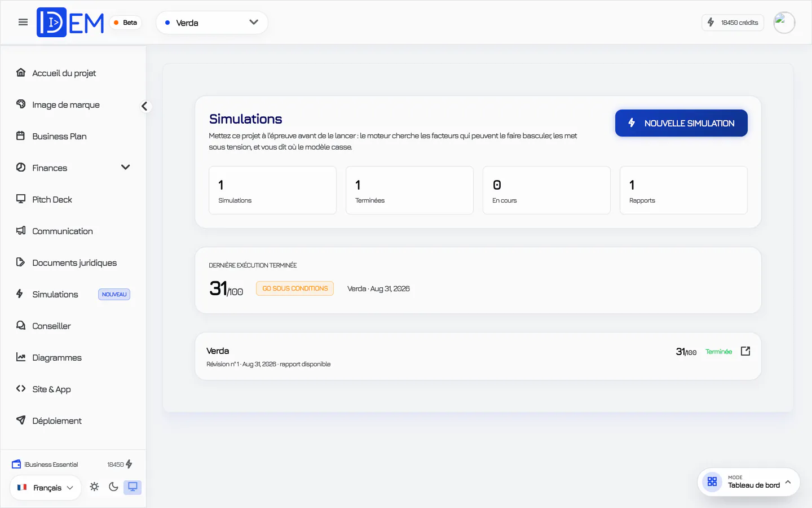Go to Accueil du projet

[x=64, y=73]
